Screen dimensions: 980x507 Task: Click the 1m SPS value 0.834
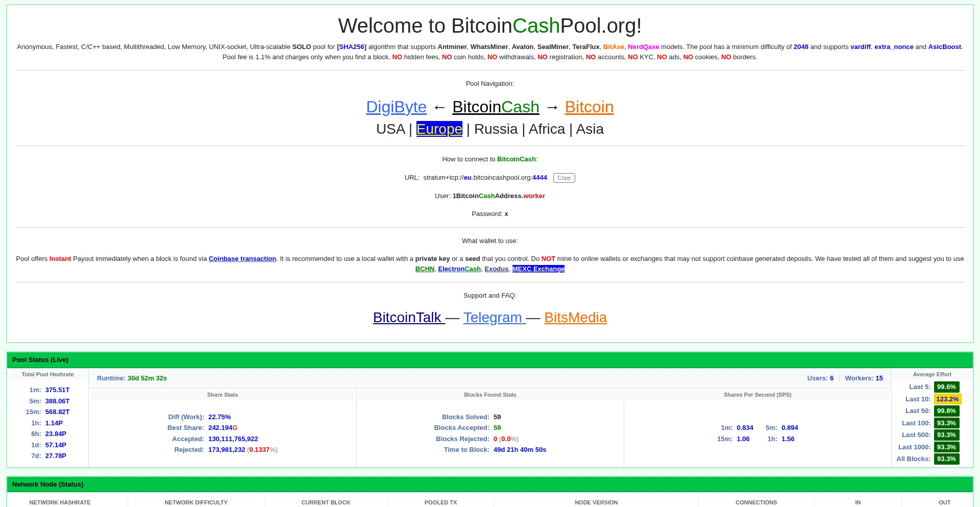tap(745, 428)
